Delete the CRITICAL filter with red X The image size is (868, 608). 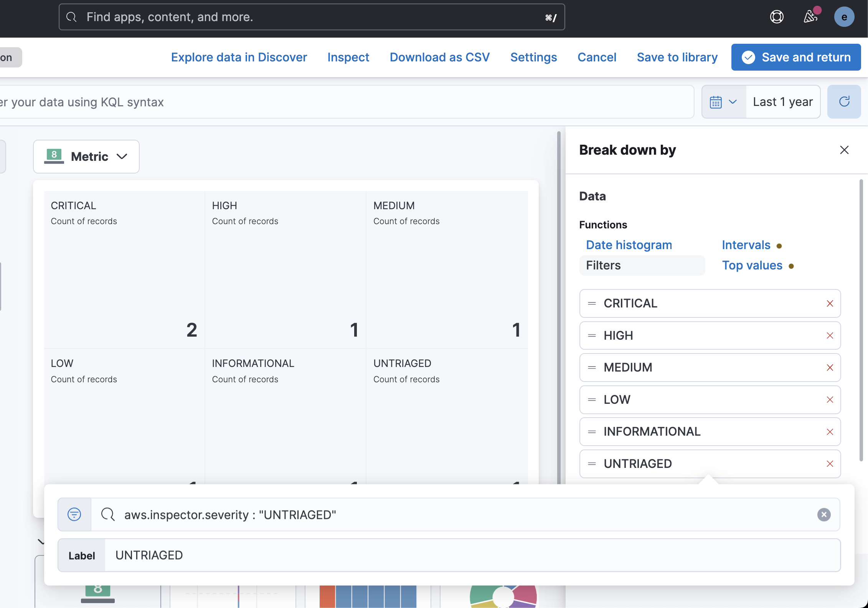click(x=830, y=304)
